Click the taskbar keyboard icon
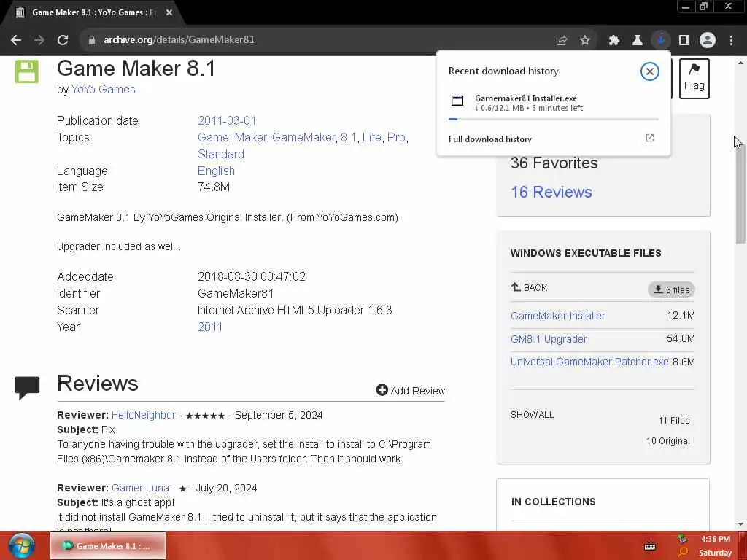Viewport: 747px width, 560px height. (650, 547)
